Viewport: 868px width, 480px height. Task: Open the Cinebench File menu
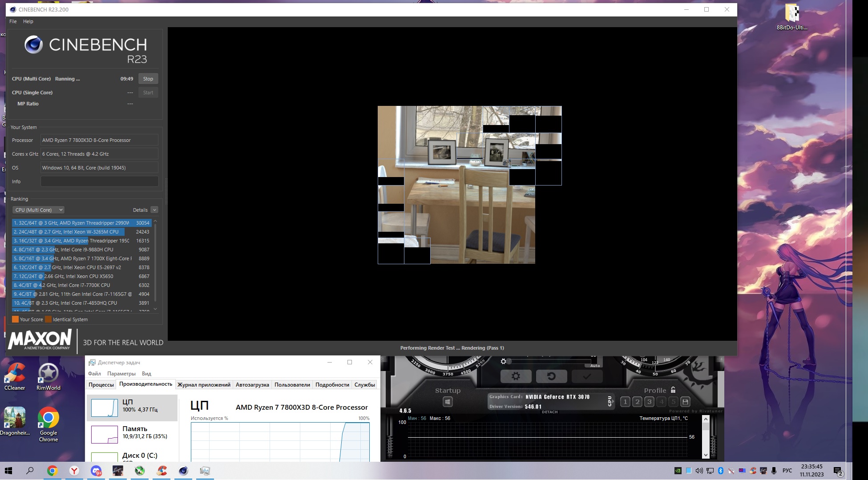click(x=13, y=21)
